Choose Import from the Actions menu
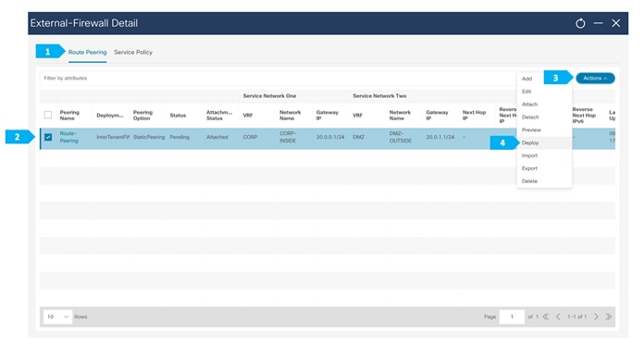 tap(530, 155)
